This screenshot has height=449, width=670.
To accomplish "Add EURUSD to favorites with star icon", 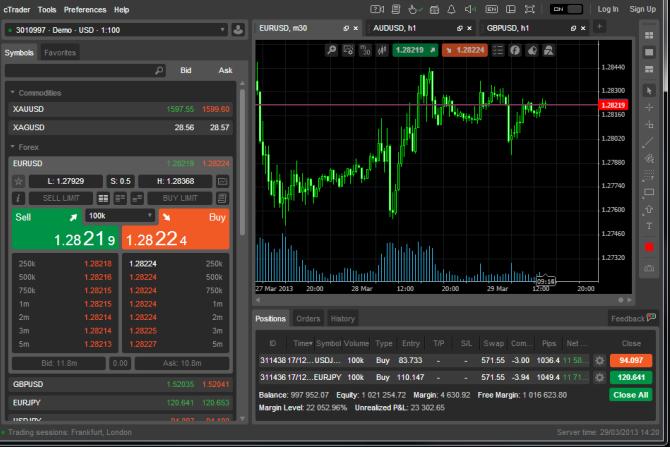I will 18,181.
